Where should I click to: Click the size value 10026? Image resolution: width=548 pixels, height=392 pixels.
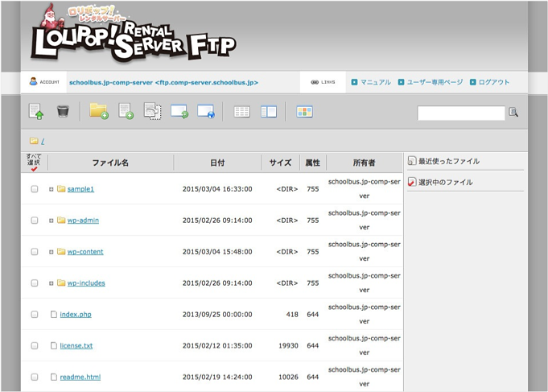point(288,377)
